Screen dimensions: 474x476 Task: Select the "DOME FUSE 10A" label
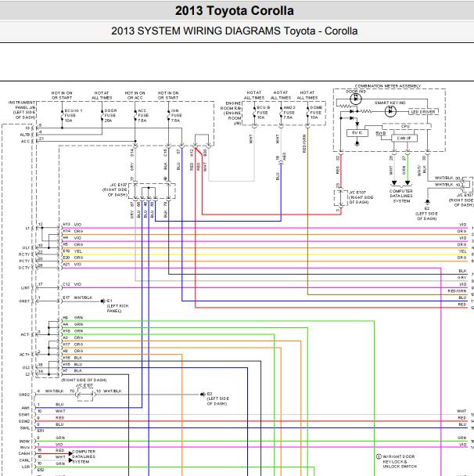click(316, 113)
